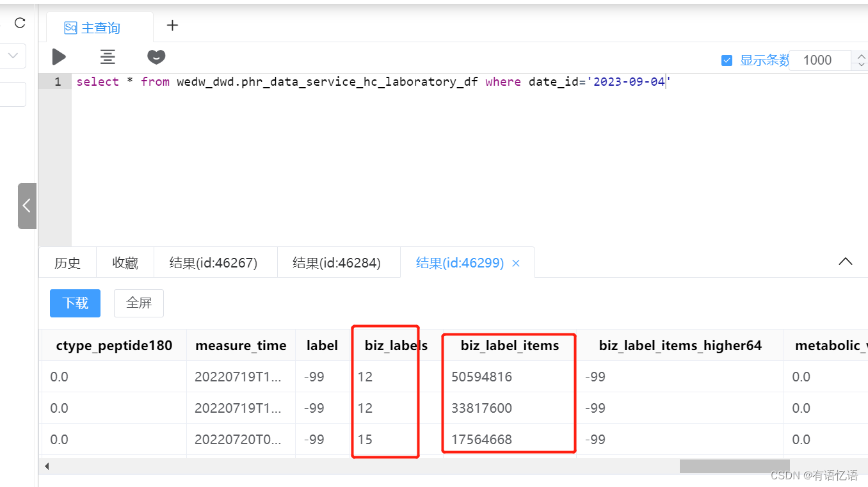Increase the row limit with stepper arrow
Viewport: 868px width, 487px height.
pyautogui.click(x=861, y=56)
